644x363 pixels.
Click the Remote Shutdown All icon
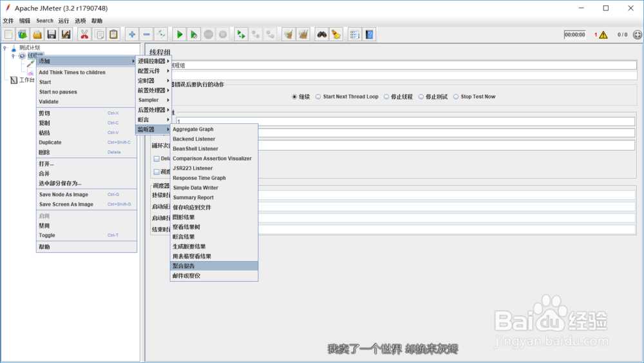coord(270,35)
